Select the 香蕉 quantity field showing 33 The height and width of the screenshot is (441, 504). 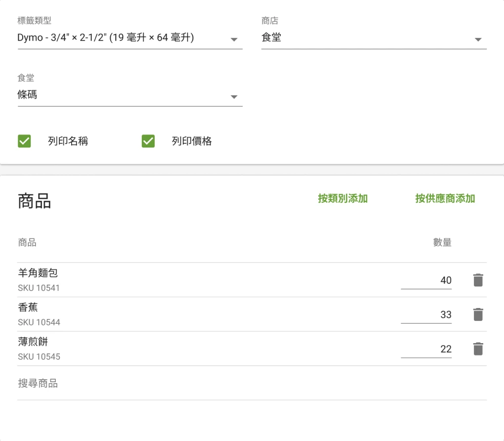click(x=426, y=314)
